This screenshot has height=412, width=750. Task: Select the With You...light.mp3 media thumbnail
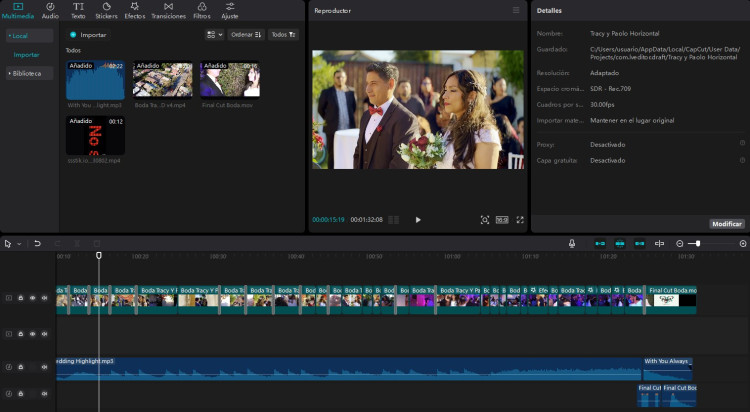click(x=95, y=80)
